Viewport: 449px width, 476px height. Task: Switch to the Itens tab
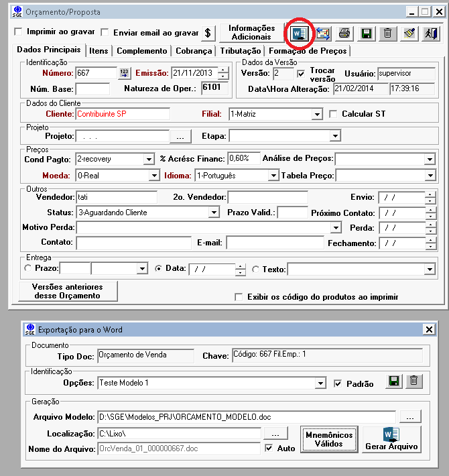click(99, 50)
